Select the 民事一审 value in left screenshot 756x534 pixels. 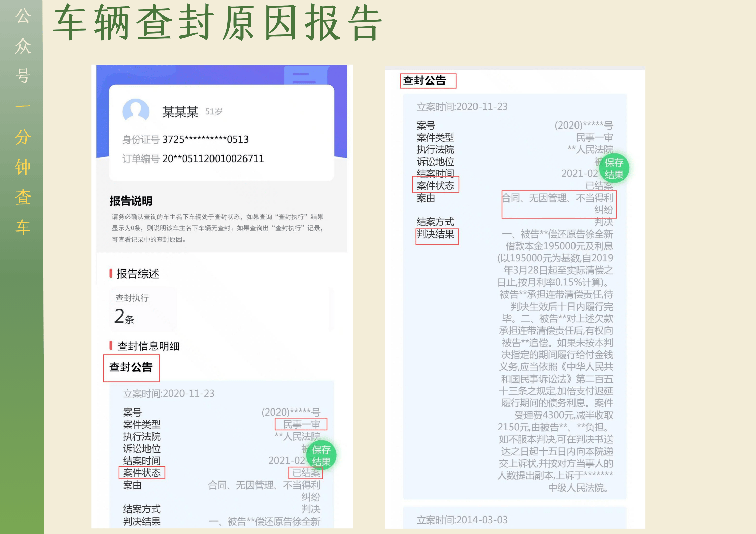pos(301,424)
